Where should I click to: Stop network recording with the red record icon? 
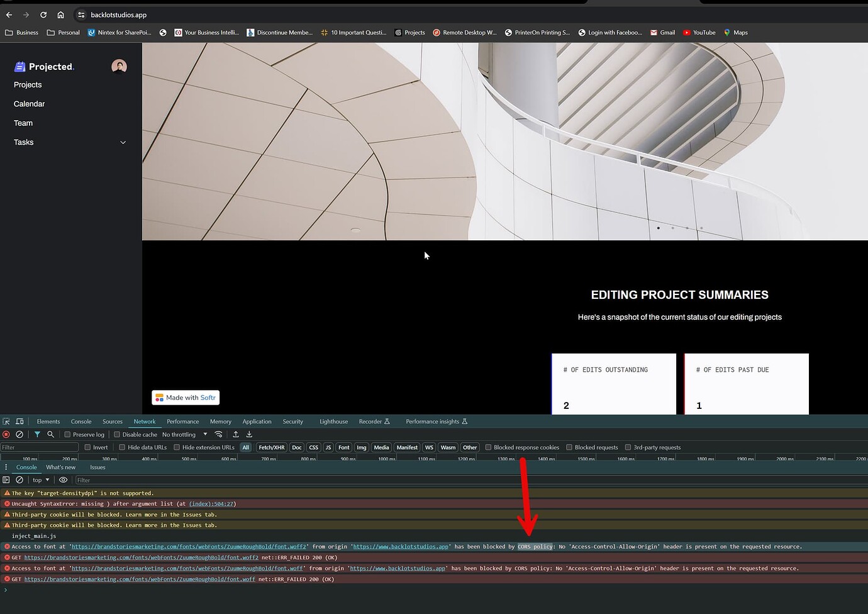click(6, 434)
